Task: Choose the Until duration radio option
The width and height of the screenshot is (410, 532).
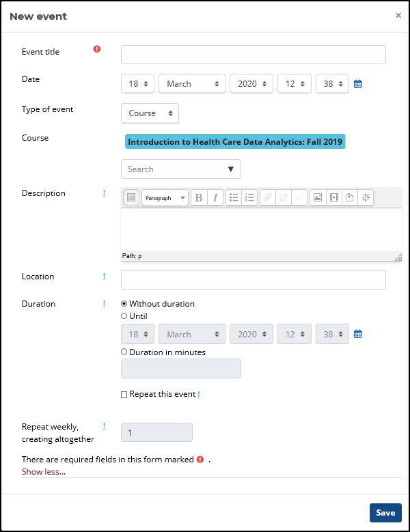Action: (x=124, y=316)
